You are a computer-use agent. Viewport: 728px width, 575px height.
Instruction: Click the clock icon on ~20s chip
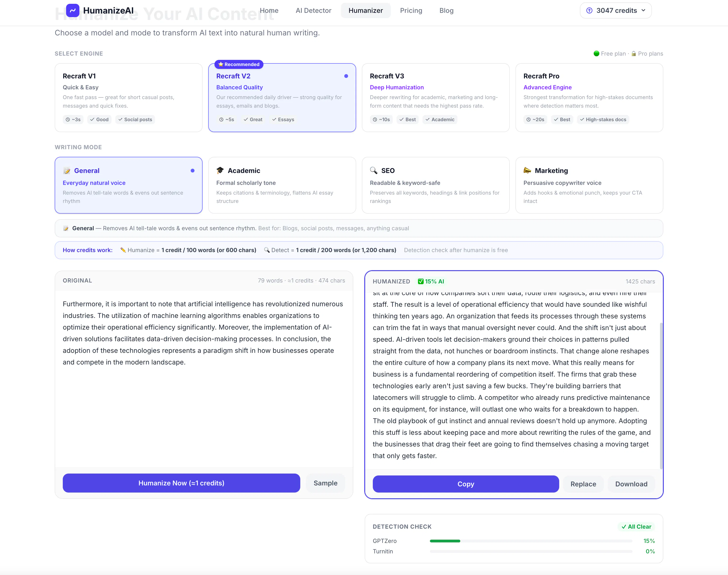point(529,120)
